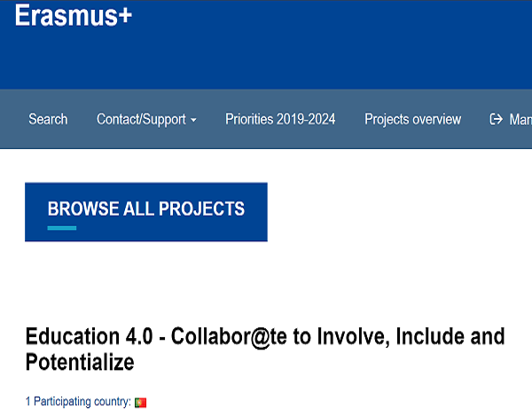Select Projects overview in the navbar
Image resolution: width=532 pixels, height=417 pixels.
(412, 119)
